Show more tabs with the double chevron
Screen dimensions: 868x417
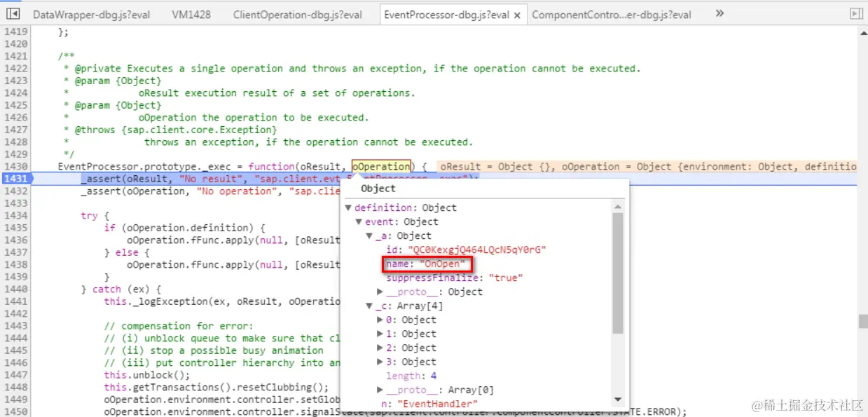coord(719,13)
